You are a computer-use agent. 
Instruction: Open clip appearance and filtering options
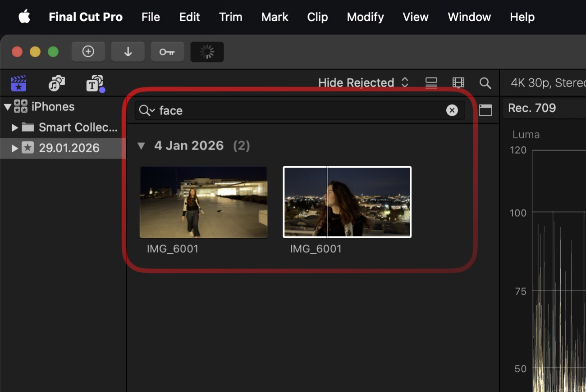(x=458, y=83)
